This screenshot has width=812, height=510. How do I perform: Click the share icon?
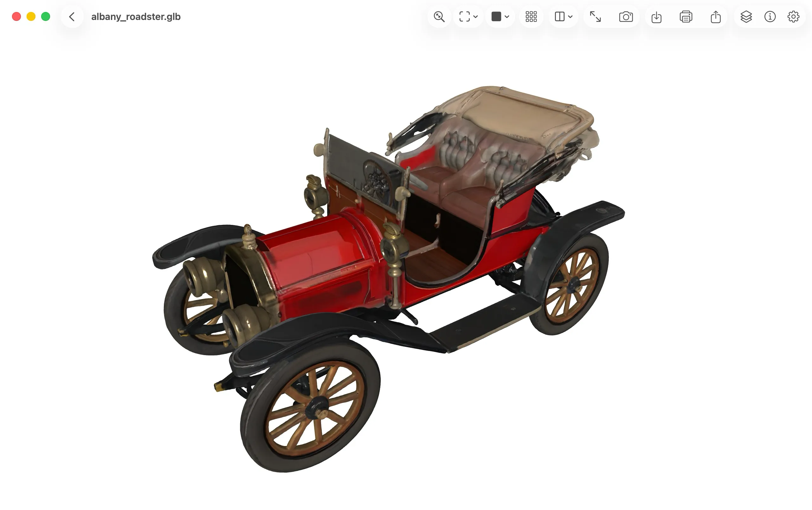pyautogui.click(x=716, y=16)
